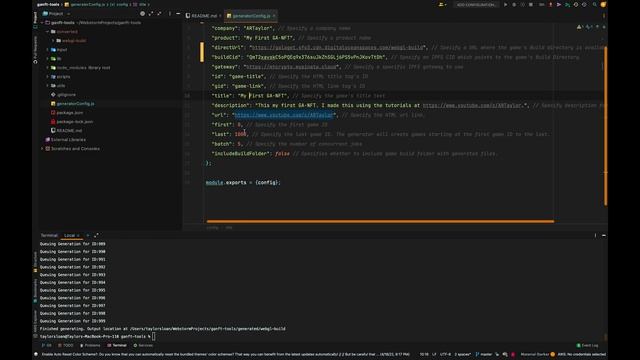Expand the node_modules library root folder

point(47,67)
